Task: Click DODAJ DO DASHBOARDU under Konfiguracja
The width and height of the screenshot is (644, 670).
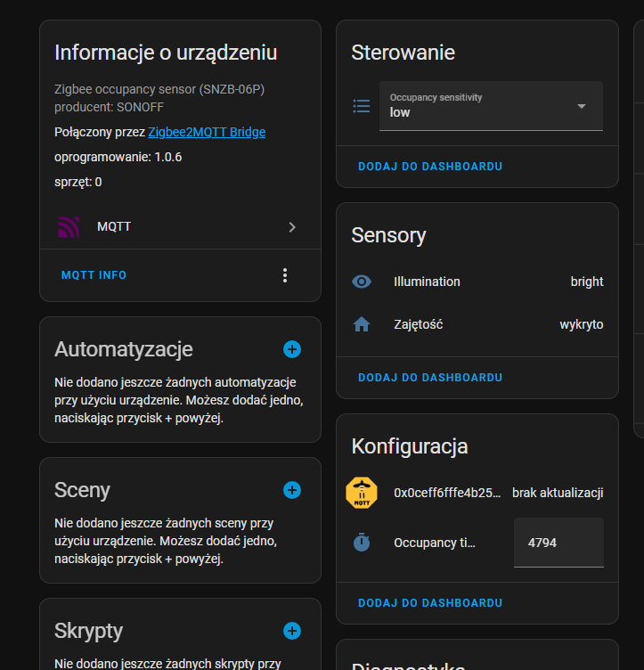Action: tap(430, 603)
